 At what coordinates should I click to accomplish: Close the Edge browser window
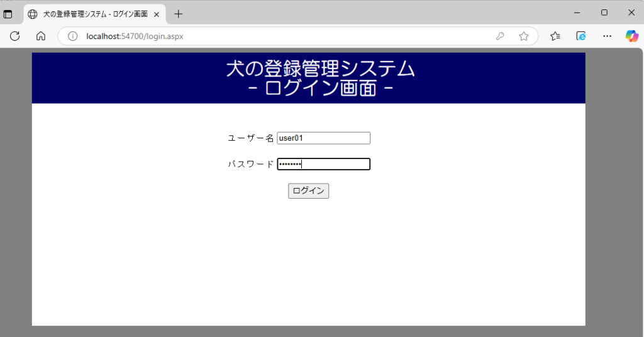click(631, 13)
